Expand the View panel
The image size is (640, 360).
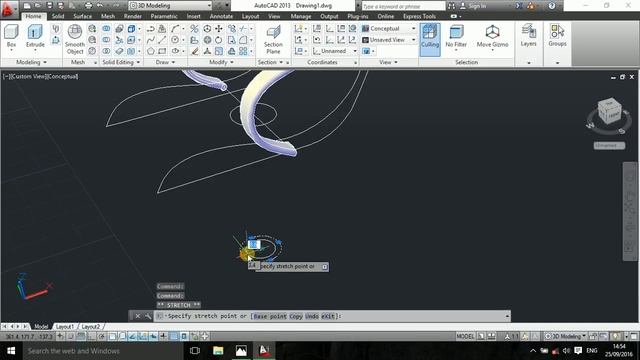click(x=388, y=62)
